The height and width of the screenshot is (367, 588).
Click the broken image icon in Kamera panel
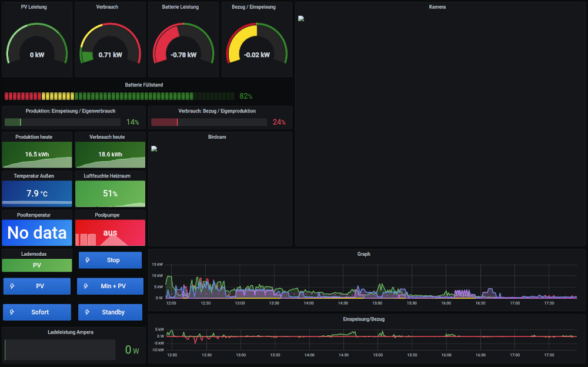[301, 18]
